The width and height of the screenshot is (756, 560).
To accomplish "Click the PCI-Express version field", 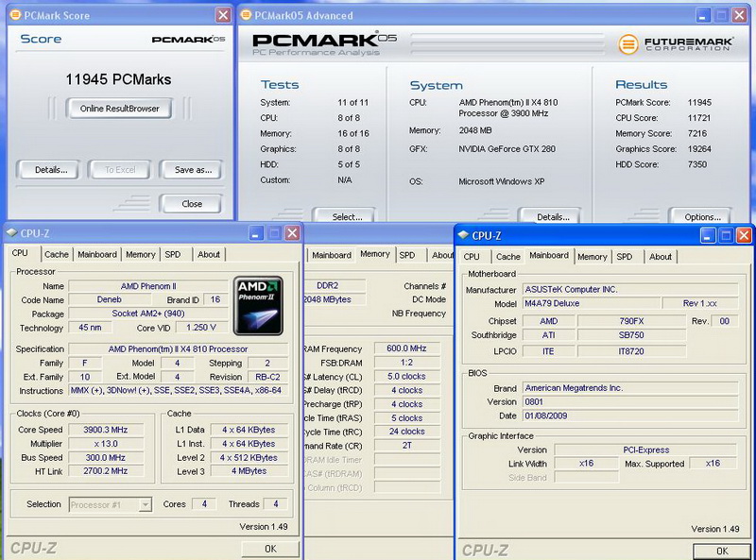I will pos(645,450).
